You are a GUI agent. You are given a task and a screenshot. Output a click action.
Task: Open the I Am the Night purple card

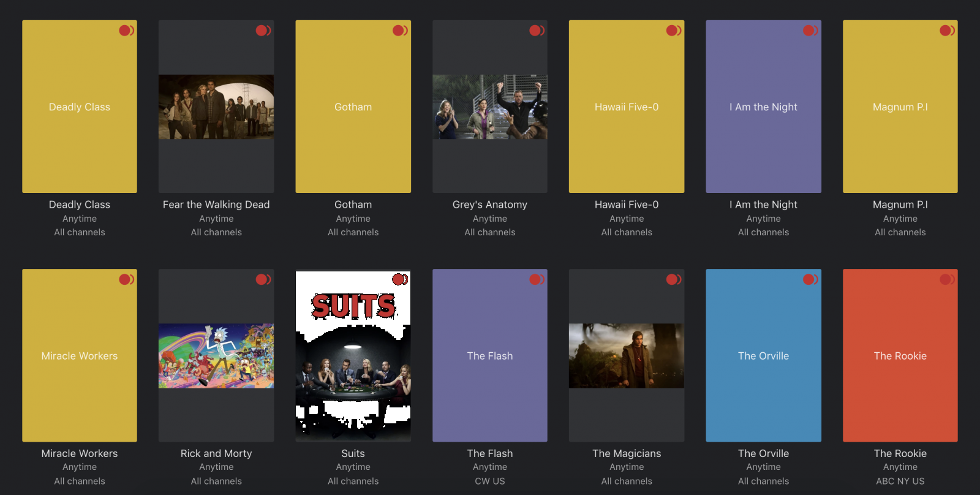tap(764, 107)
